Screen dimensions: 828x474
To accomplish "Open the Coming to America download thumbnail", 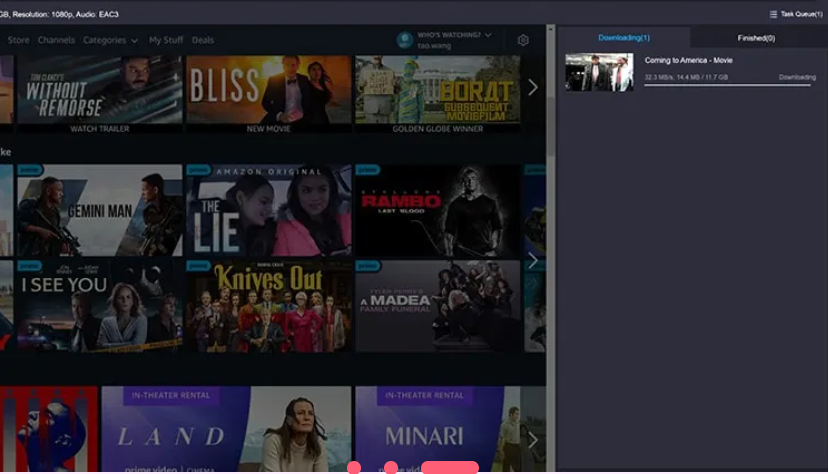I will [x=599, y=72].
